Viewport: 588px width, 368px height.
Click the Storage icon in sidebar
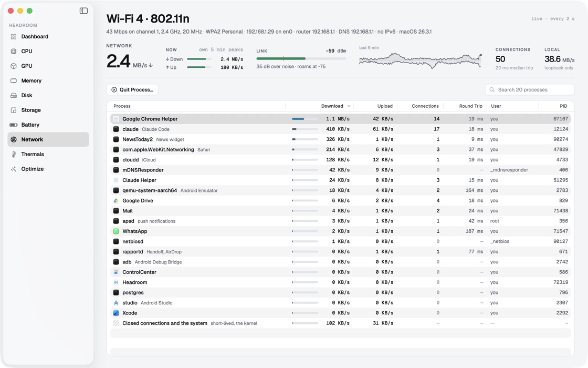click(x=14, y=110)
